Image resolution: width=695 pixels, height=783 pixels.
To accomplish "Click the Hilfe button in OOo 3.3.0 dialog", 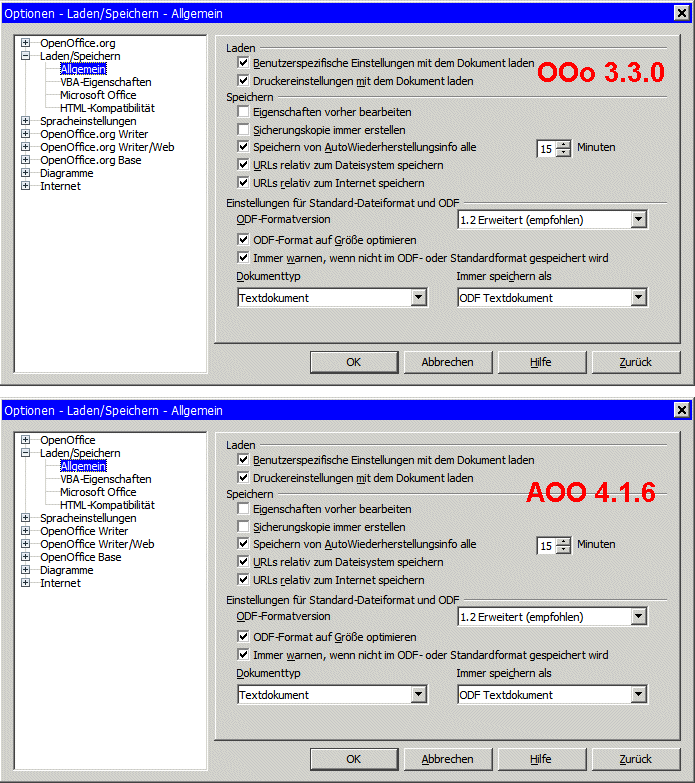I will click(541, 362).
